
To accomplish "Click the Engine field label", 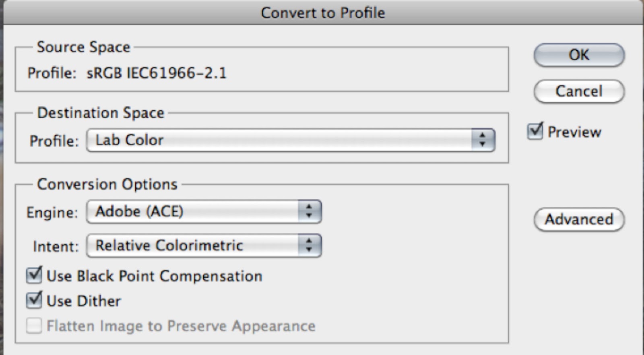I will coord(52,213).
